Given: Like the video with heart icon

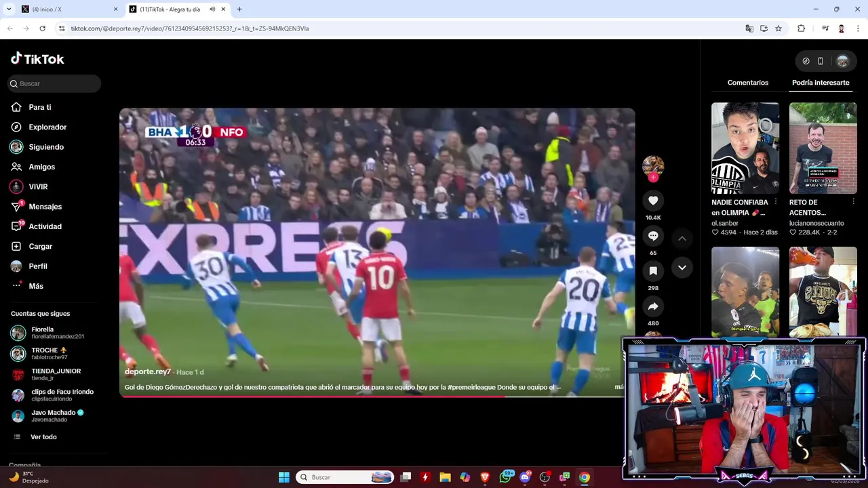Looking at the screenshot, I should pyautogui.click(x=653, y=201).
